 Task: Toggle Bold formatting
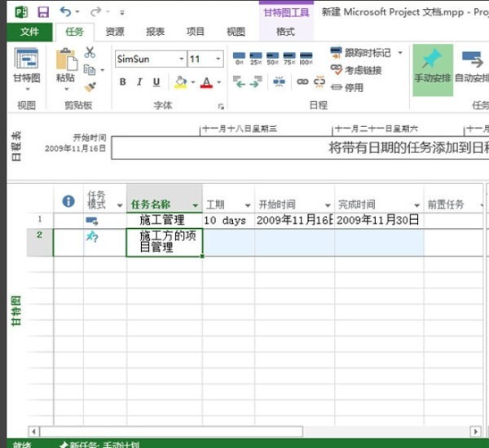click(x=123, y=81)
